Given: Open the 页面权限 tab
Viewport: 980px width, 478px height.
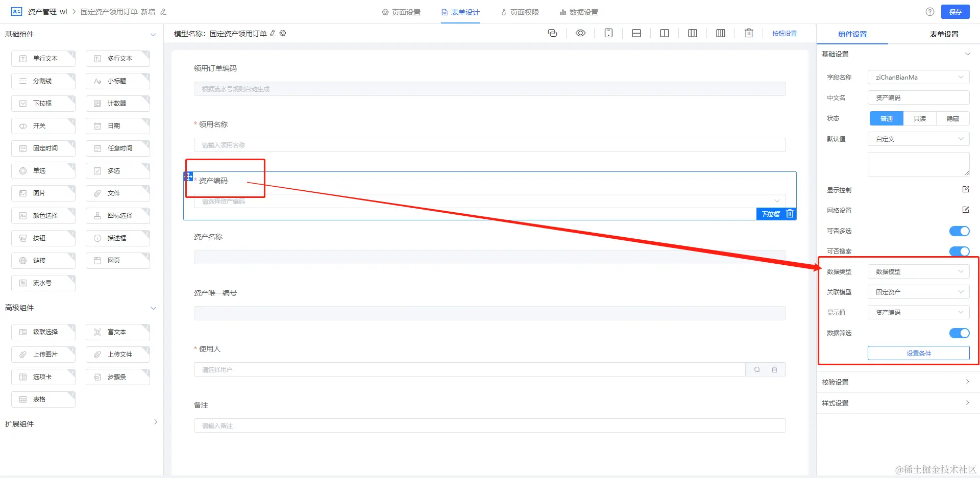Looking at the screenshot, I should pyautogui.click(x=520, y=12).
